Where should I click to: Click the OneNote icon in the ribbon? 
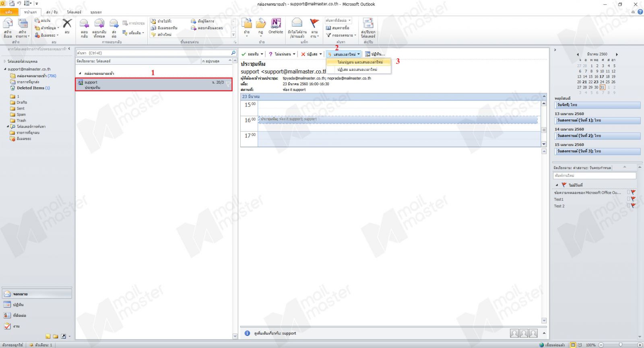276,24
